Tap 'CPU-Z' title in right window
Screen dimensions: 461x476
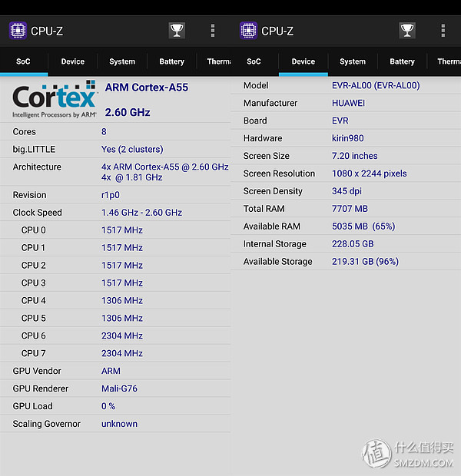pos(277,31)
